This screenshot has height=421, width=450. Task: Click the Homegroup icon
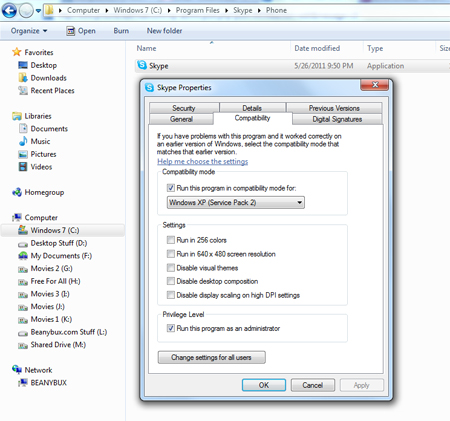tap(17, 192)
